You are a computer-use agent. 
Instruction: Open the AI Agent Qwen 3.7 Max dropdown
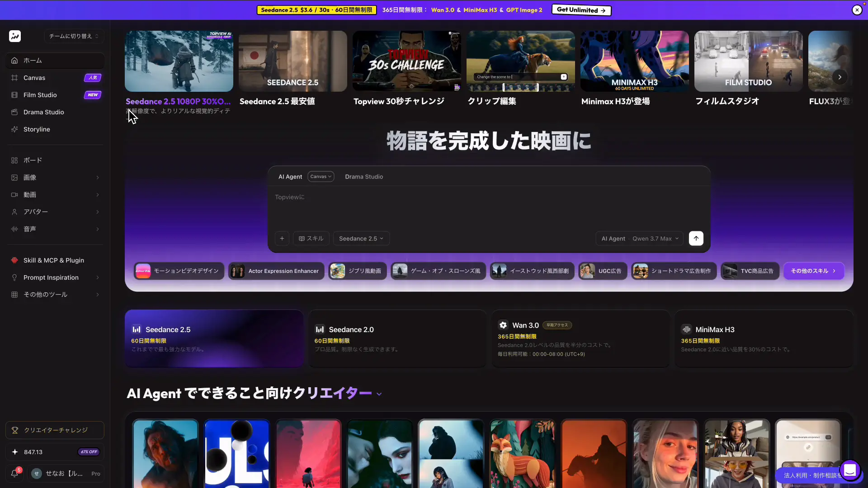(x=640, y=239)
